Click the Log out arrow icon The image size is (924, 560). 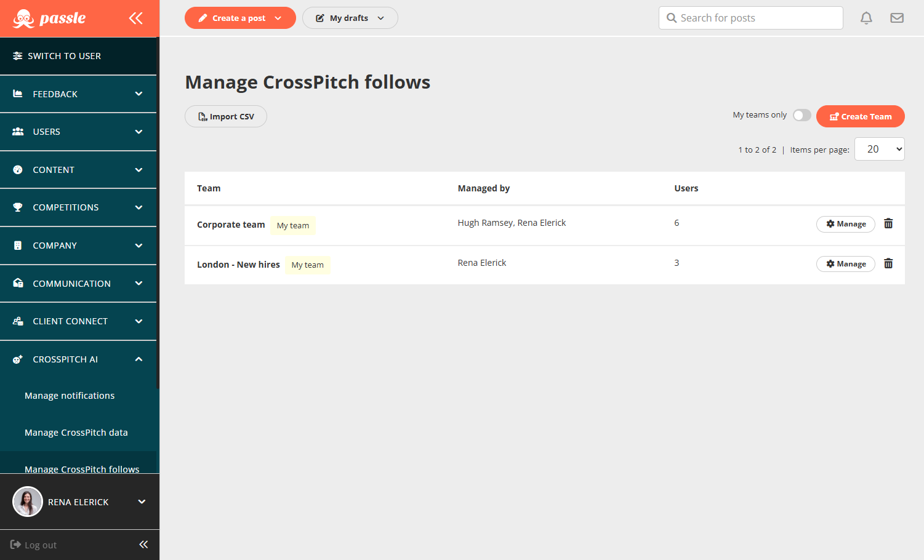pyautogui.click(x=15, y=545)
